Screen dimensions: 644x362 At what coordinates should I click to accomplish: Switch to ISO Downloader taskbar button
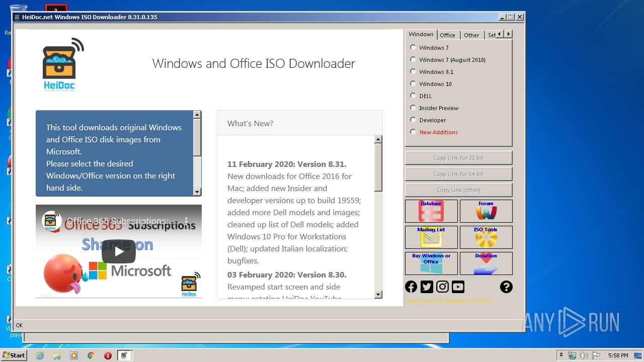point(125,355)
